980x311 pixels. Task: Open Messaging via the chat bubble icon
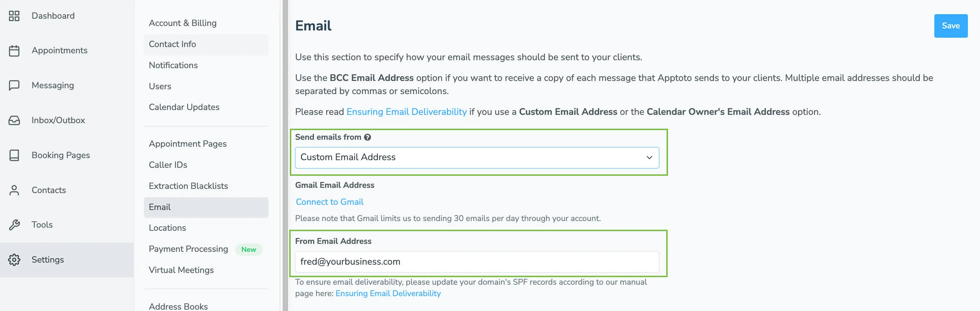tap(15, 85)
